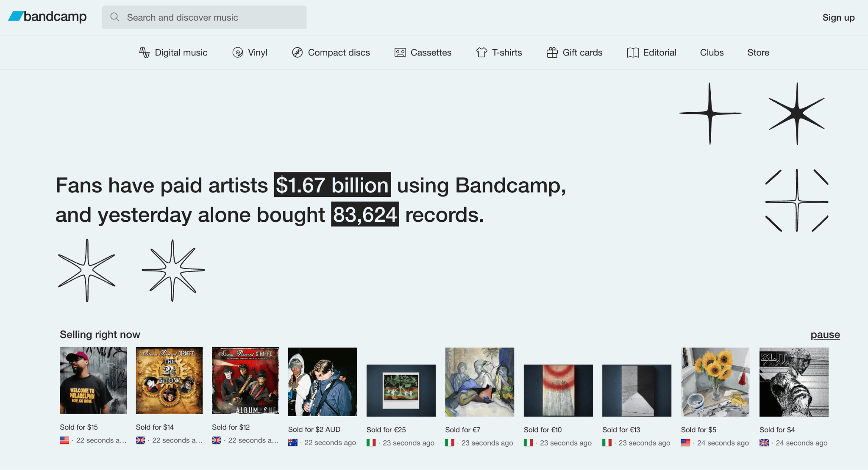The image size is (868, 470).
Task: Pause the Selling right now ticker
Action: (824, 335)
